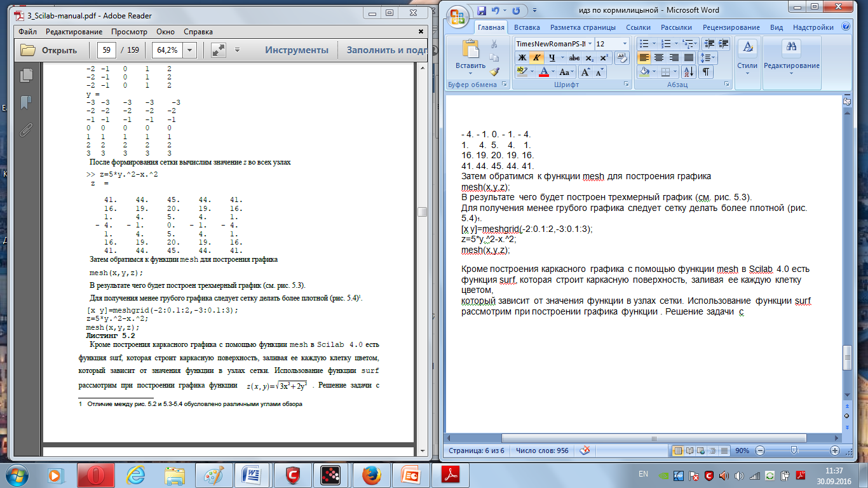The height and width of the screenshot is (488, 868).
Task: Open the Change Case (Aa) menu
Action: pos(566,72)
